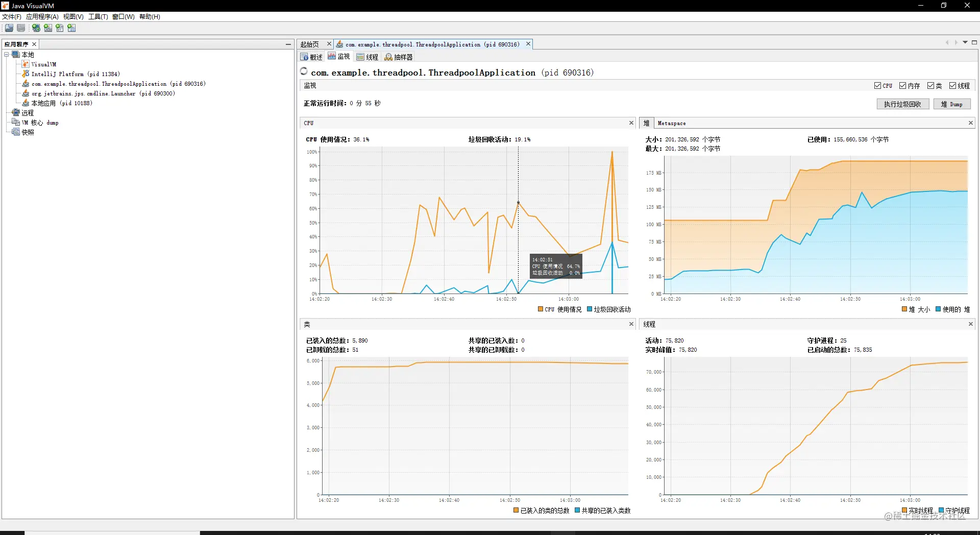Maximize the editor window area

974,42
